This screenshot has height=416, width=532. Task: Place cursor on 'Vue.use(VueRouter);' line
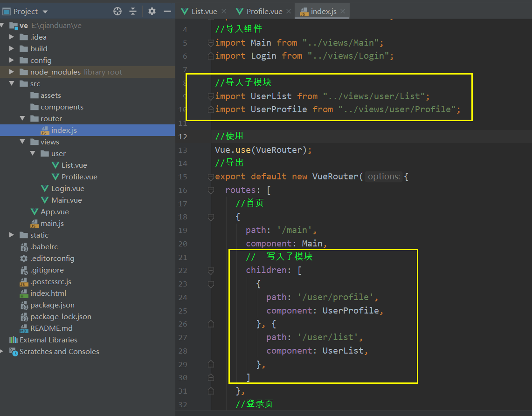tap(263, 150)
